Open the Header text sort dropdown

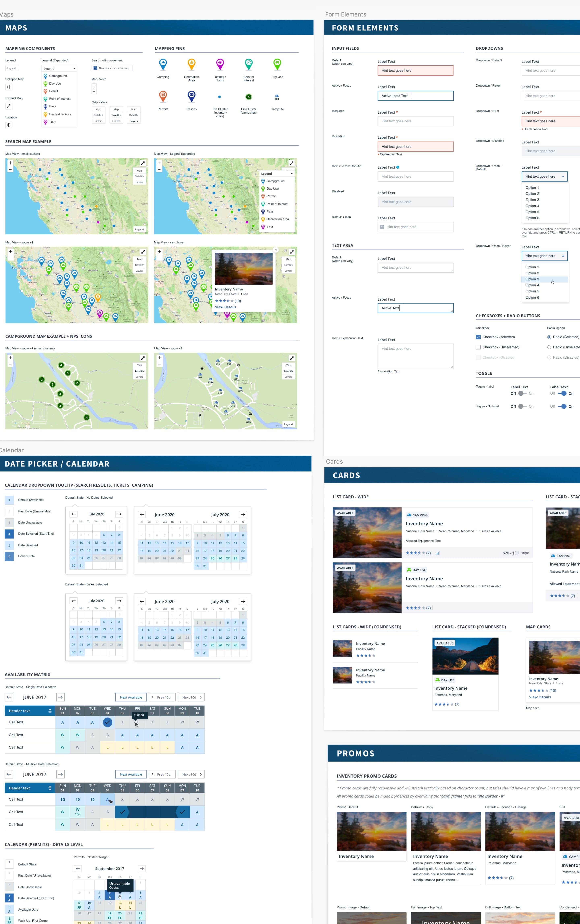pos(50,711)
